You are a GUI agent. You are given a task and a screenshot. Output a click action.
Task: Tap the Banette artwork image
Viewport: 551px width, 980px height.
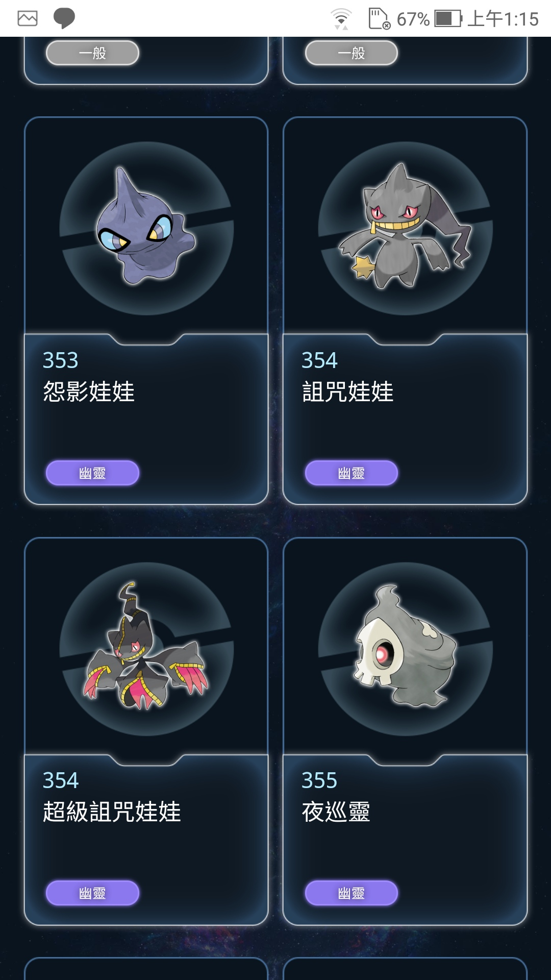click(x=406, y=227)
